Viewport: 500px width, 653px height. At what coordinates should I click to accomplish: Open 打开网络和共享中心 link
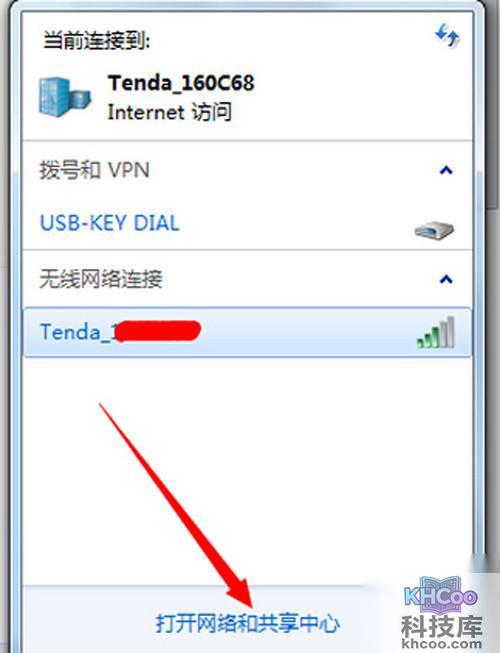[x=247, y=624]
